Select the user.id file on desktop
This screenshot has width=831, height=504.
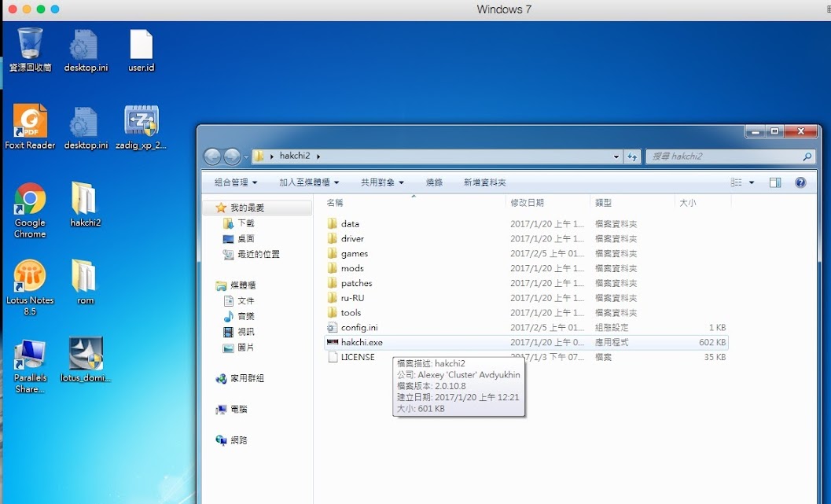(141, 50)
